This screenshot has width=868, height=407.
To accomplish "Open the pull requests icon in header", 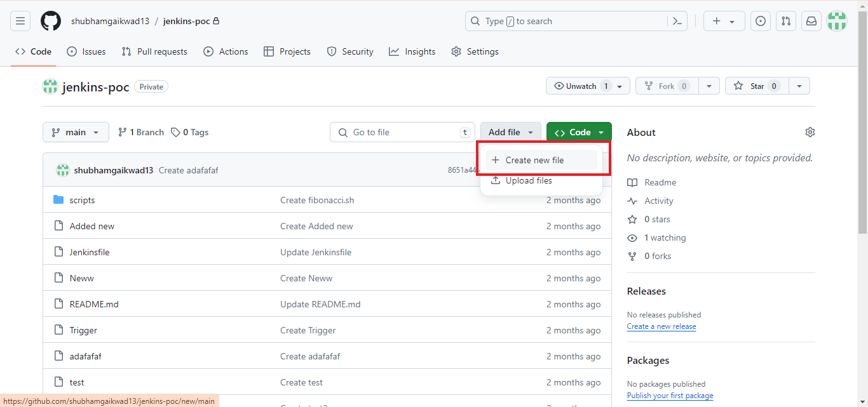I will coord(786,21).
